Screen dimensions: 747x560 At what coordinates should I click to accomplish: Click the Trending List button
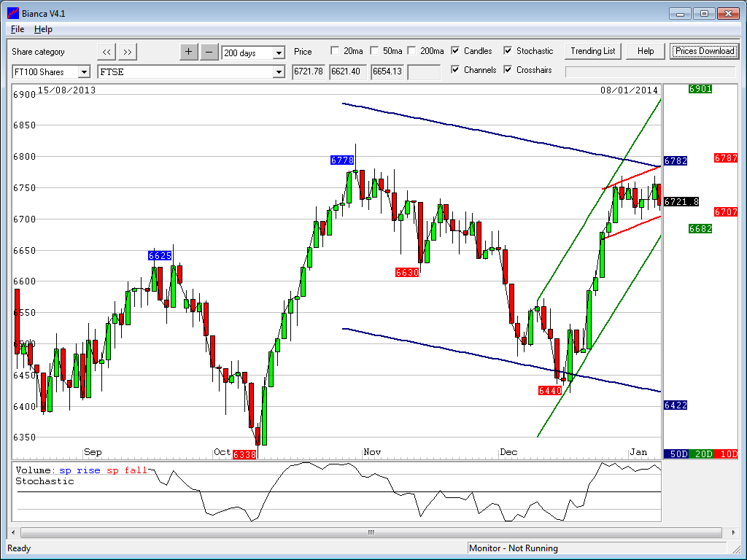pos(592,51)
